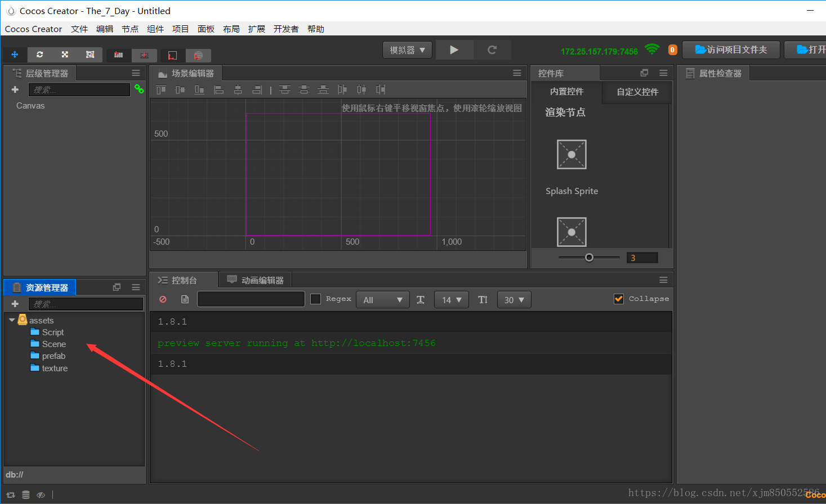Select the Rect transform tool
The width and height of the screenshot is (826, 504).
tap(90, 55)
